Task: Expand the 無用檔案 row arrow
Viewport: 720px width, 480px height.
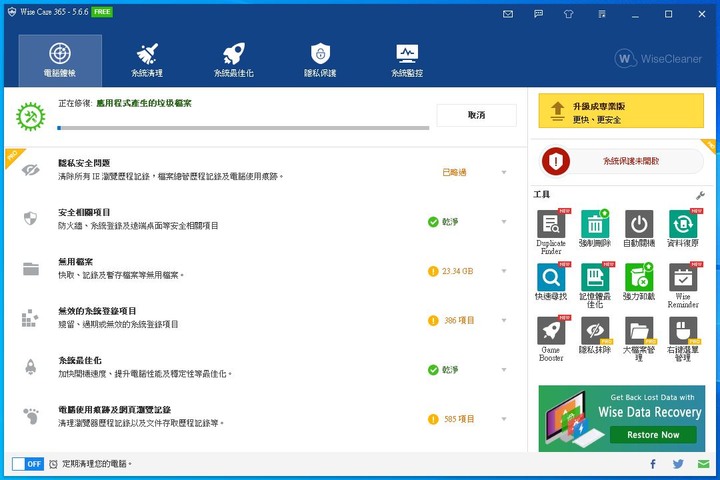Action: coord(504,271)
